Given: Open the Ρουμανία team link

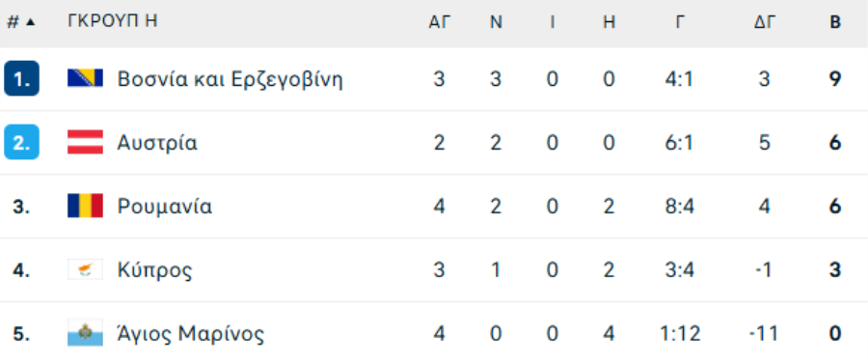Looking at the screenshot, I should (x=164, y=207).
